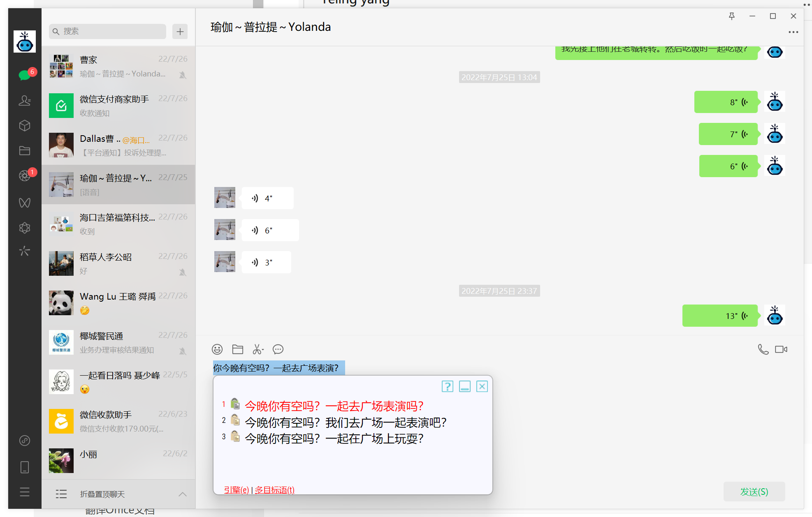Select the screenshot scissors tool
Screen dimensions: 812x517
point(258,349)
